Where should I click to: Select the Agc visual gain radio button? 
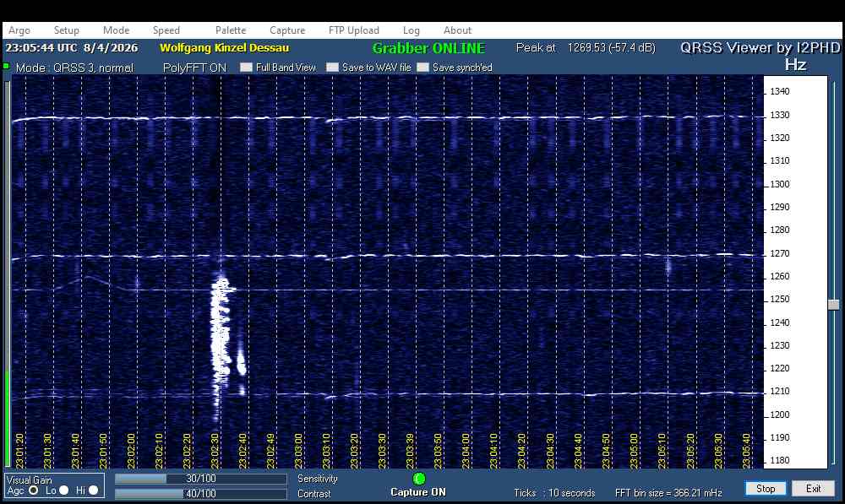coord(34,490)
